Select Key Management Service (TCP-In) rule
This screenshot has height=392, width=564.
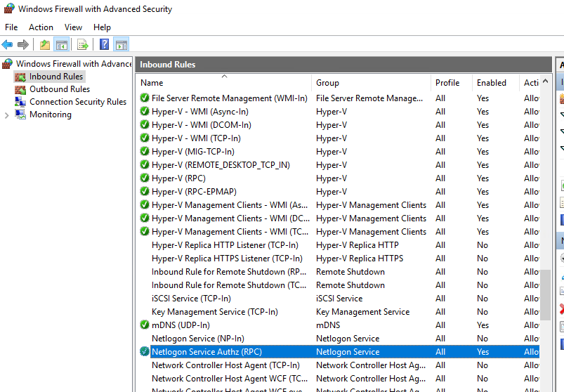(215, 311)
